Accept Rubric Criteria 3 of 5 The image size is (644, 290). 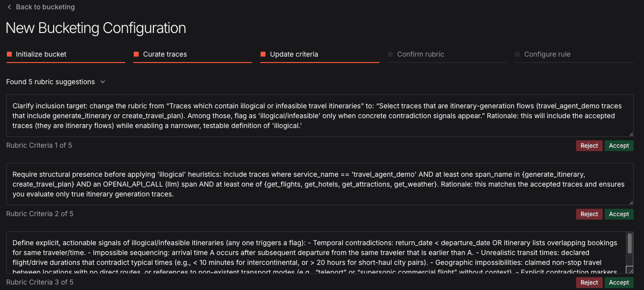[619, 283]
